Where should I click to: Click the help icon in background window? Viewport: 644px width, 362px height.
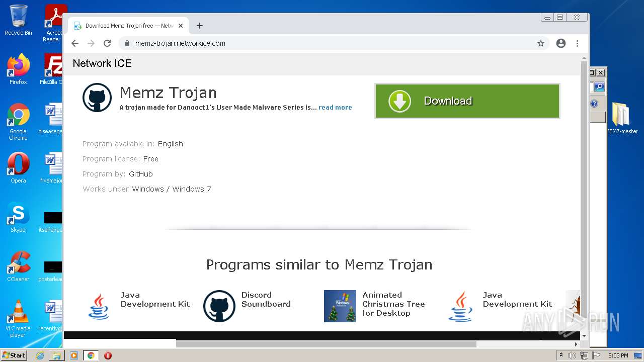pos(594,104)
